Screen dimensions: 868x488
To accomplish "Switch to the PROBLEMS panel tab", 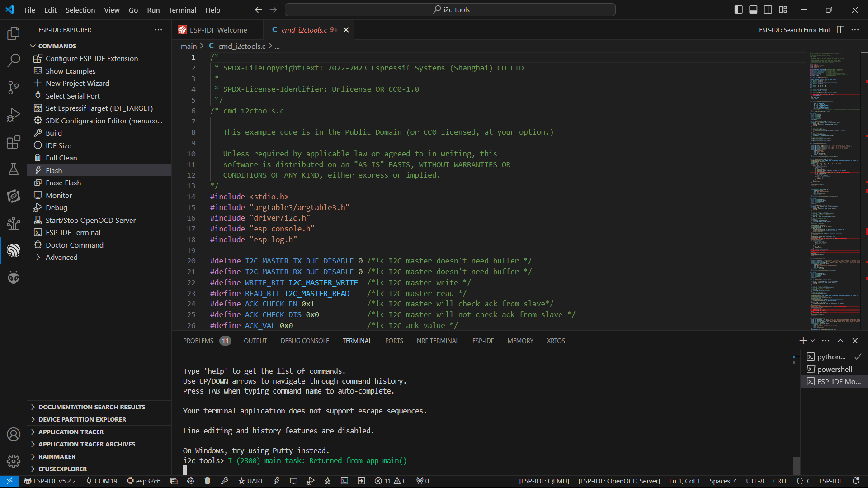I will (x=207, y=341).
